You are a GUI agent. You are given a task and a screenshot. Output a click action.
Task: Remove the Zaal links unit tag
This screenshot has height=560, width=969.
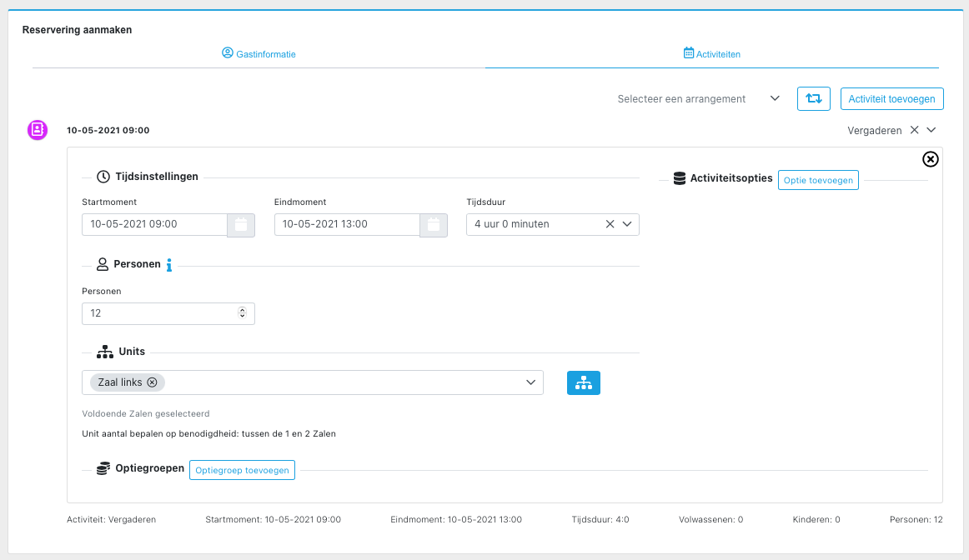tap(152, 382)
